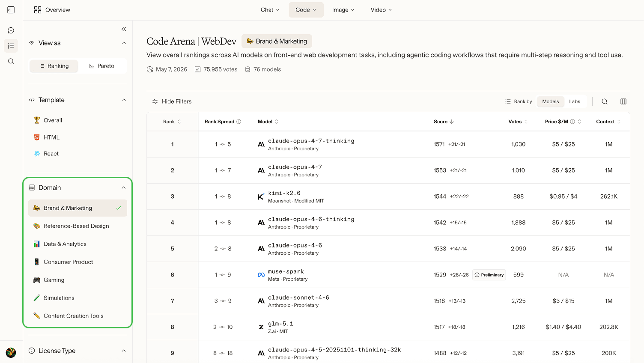
Task: Click the Rank Spread info icon
Action: pyautogui.click(x=239, y=122)
